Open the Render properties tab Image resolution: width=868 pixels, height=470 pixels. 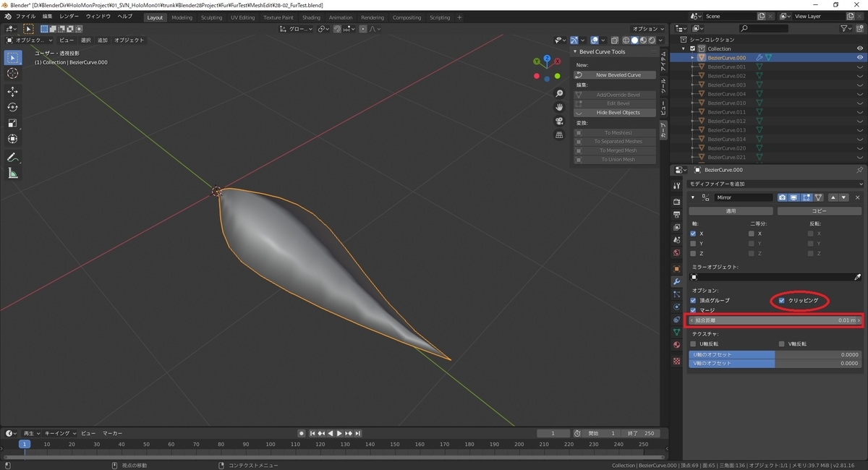pos(676,202)
